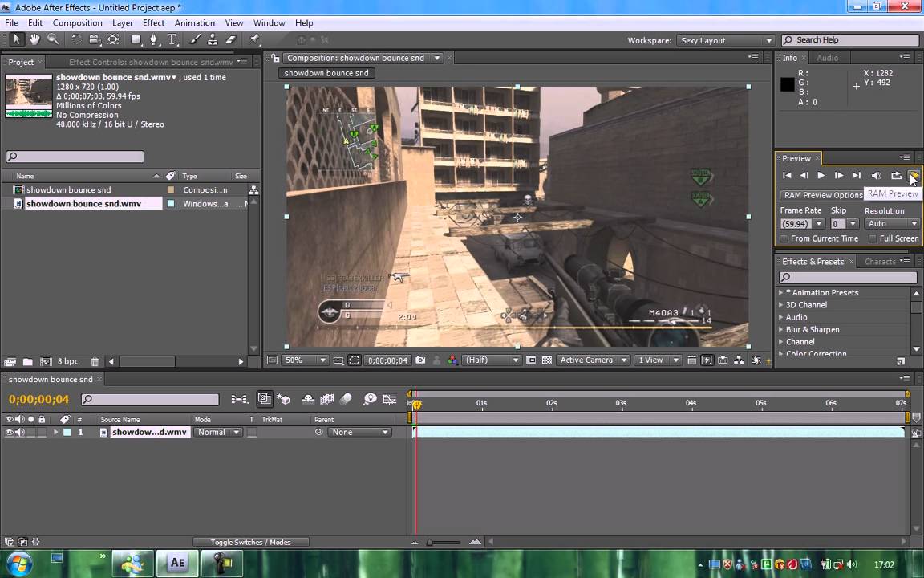Toggle Live Update button in timeline
Viewport: 924px width, 578px height.
pyautogui.click(x=265, y=399)
